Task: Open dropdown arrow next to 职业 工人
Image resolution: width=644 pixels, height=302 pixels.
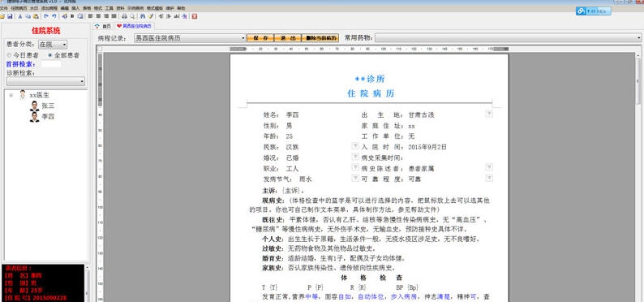Action: [x=355, y=167]
